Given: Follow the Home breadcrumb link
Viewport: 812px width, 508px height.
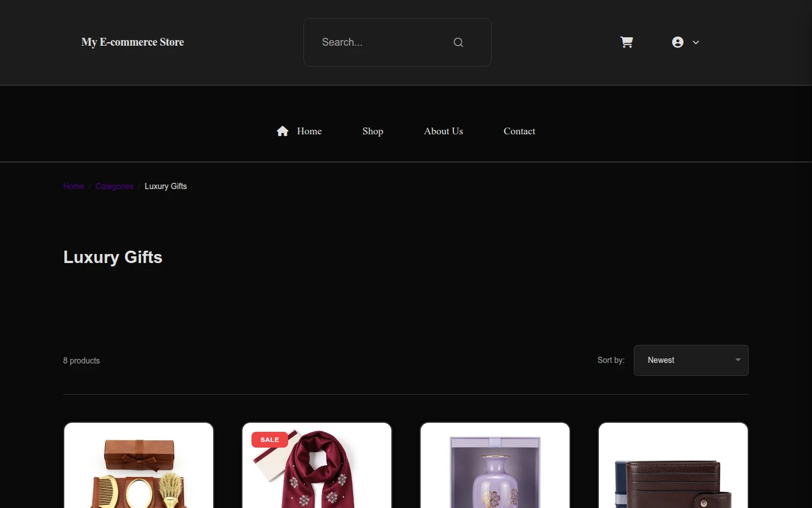Looking at the screenshot, I should click(73, 186).
